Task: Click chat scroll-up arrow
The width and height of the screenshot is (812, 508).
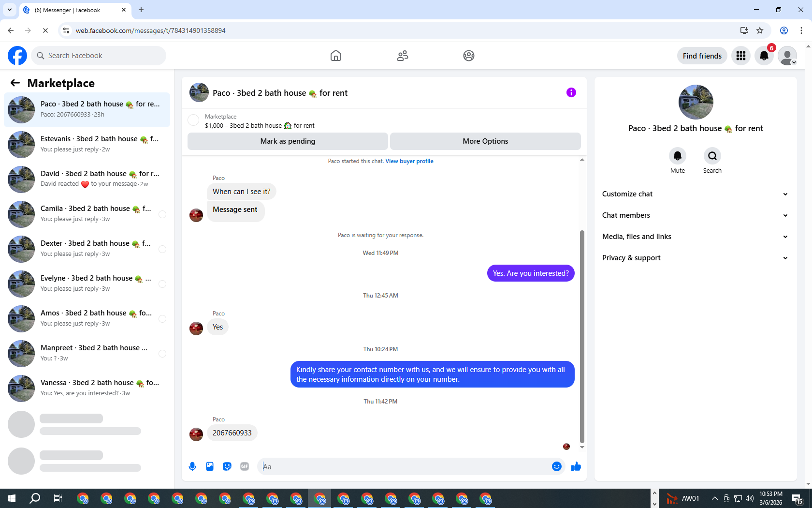Action: tap(582, 159)
